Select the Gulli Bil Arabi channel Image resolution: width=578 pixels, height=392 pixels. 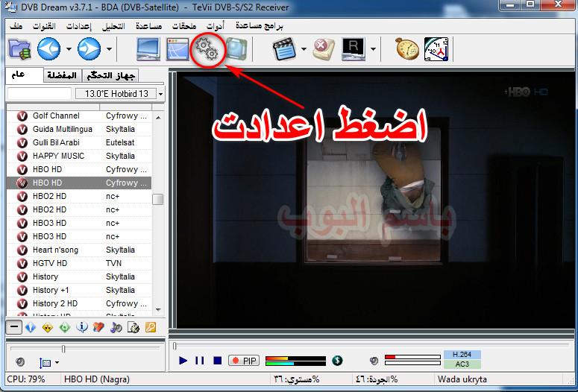tap(79, 142)
